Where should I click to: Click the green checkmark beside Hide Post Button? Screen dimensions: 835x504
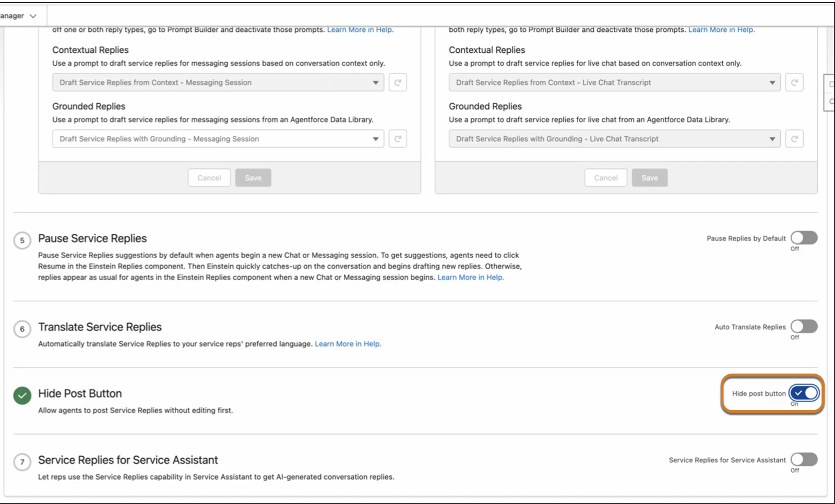tap(22, 395)
